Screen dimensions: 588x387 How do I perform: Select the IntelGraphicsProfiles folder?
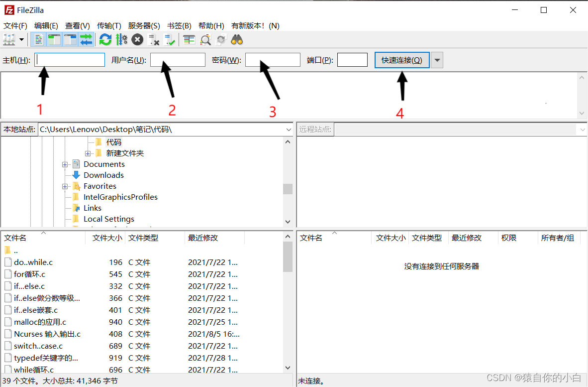(x=120, y=197)
